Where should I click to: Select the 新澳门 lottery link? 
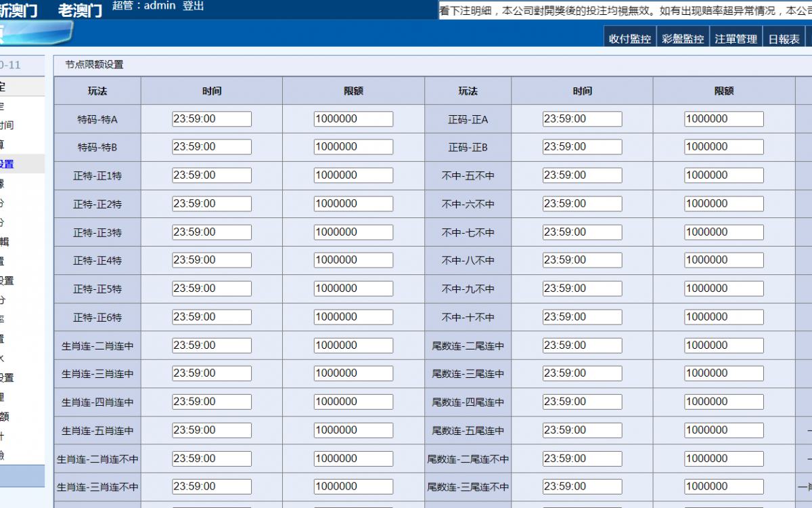tap(18, 9)
